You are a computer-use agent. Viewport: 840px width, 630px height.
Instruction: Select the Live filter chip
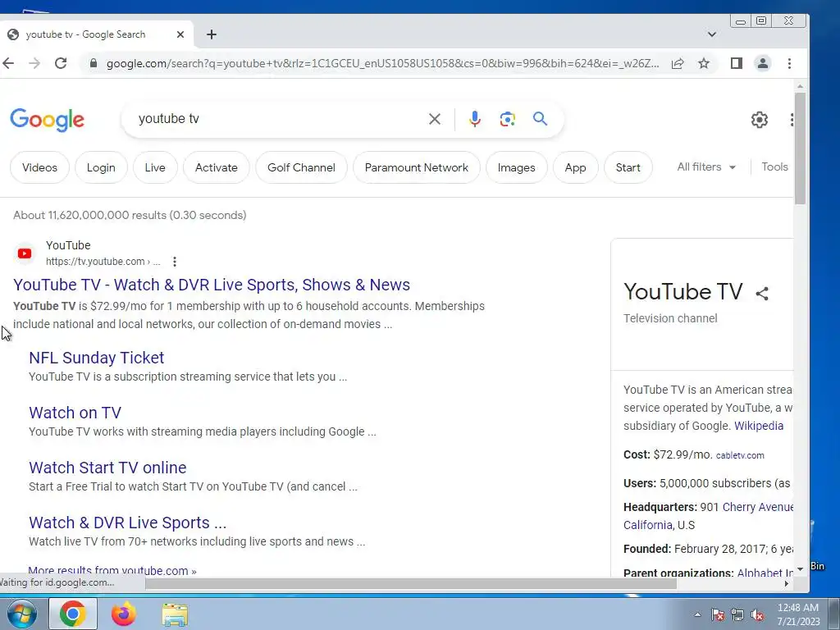click(155, 167)
